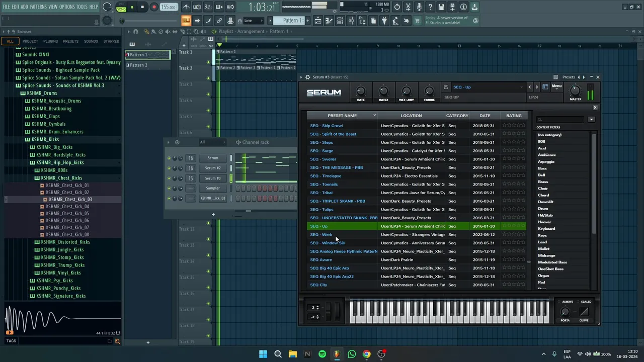Image resolution: width=644 pixels, height=362 pixels.
Task: Select the SEQ - Werk preset
Action: coord(321,235)
